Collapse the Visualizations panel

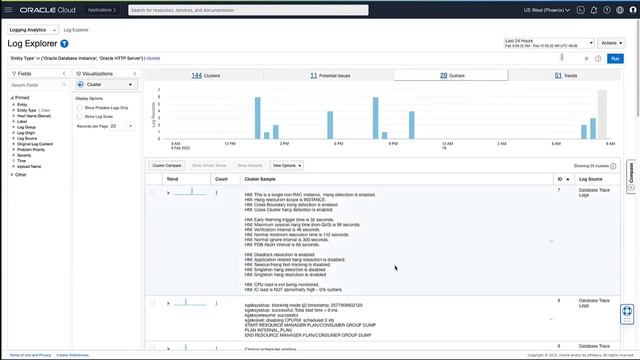(135, 73)
